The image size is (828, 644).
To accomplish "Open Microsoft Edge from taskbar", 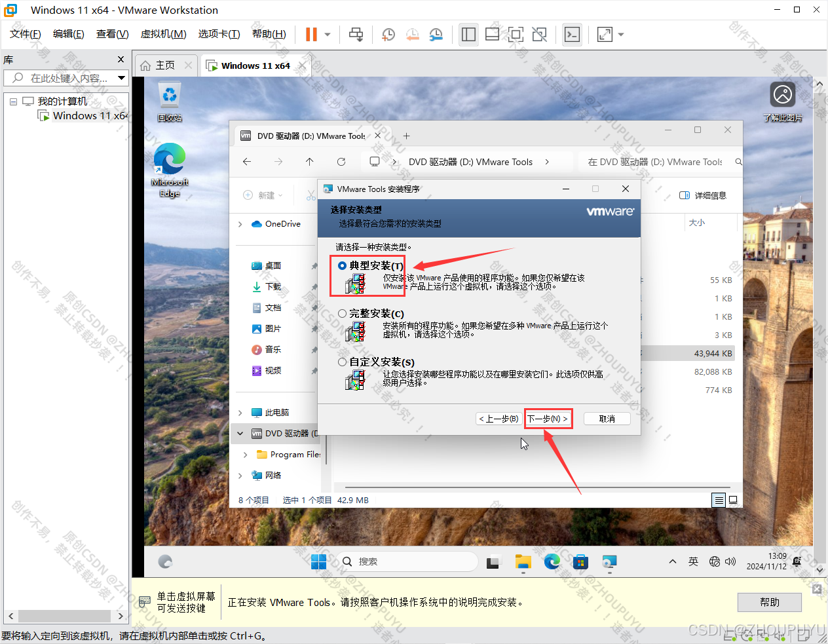I will 552,562.
